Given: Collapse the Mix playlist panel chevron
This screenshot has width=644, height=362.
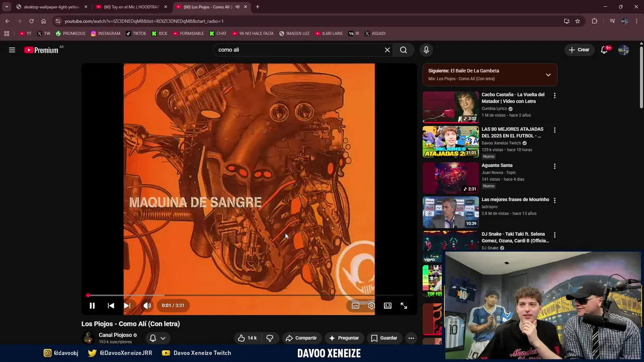Looking at the screenshot, I should [x=548, y=75].
